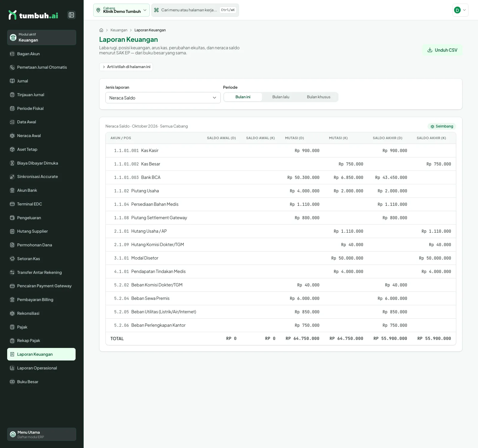Open the Jenis laporan Neraca Saldo dropdown
The width and height of the screenshot is (478, 448).
point(163,98)
